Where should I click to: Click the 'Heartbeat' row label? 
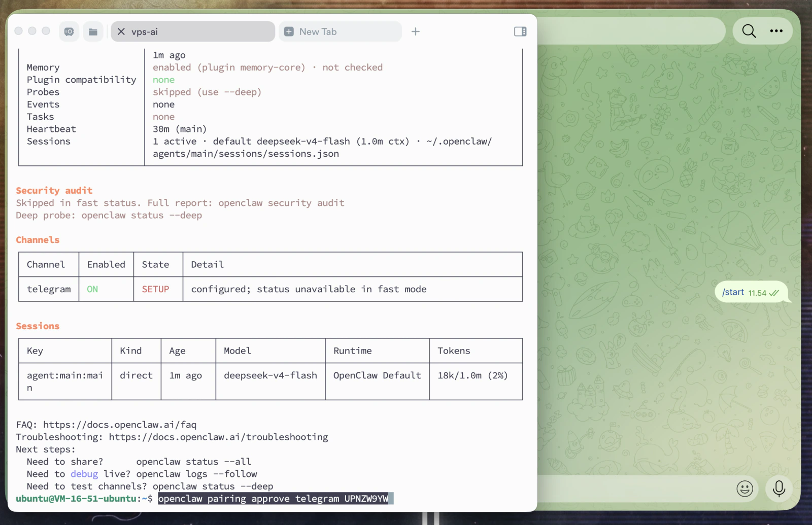coord(51,129)
